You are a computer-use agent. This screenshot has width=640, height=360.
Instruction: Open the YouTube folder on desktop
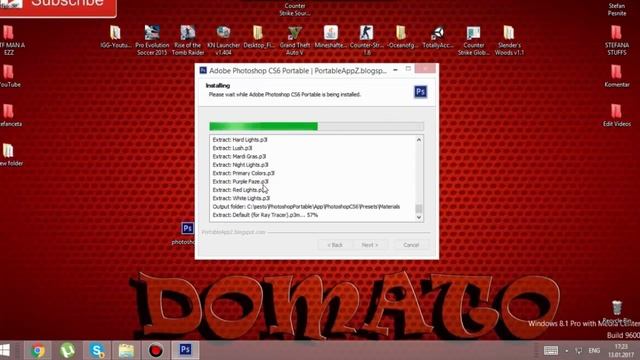click(x=9, y=76)
